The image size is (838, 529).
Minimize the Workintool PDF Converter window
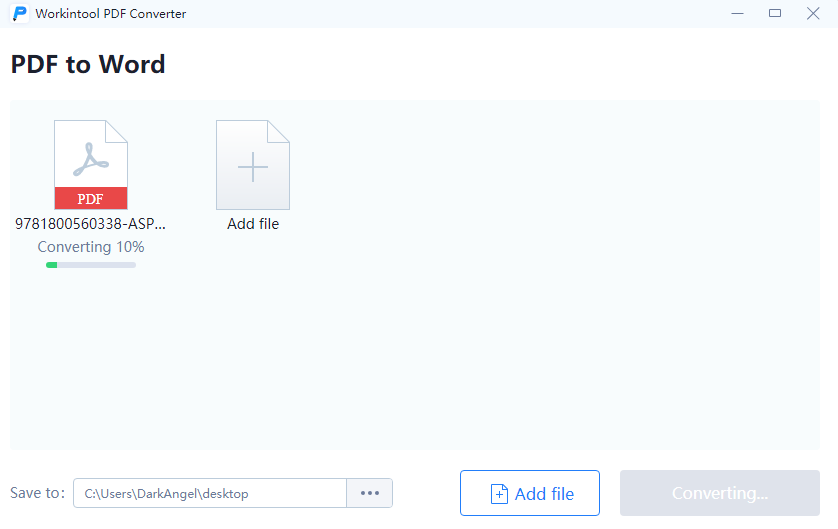click(x=738, y=13)
